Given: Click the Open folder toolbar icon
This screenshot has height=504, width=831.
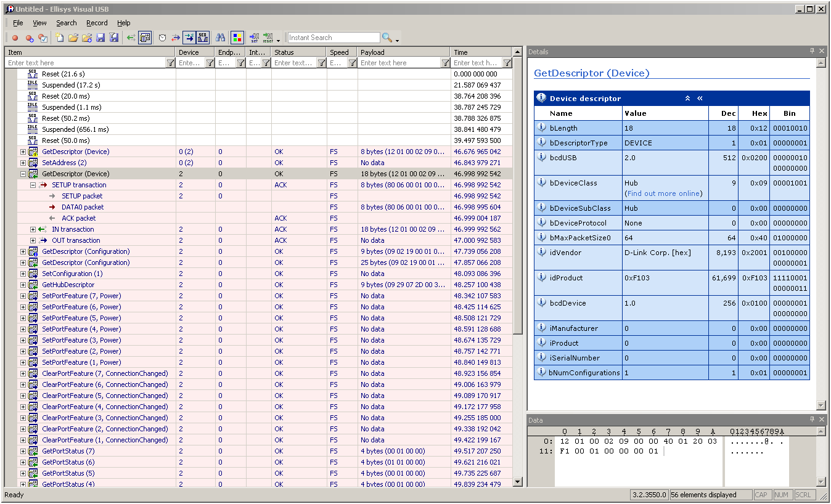Looking at the screenshot, I should [73, 38].
